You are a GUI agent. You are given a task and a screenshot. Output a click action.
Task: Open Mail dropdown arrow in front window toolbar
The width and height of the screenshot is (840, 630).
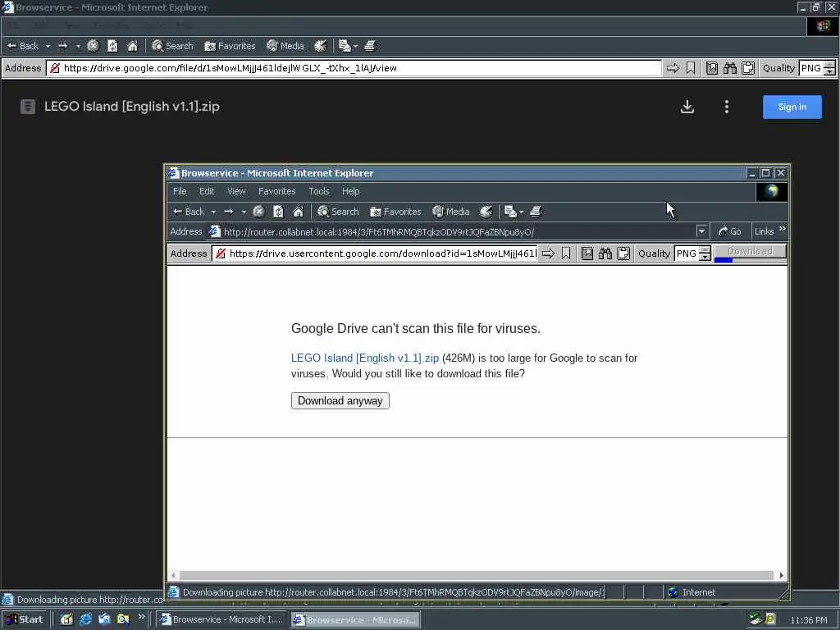click(521, 212)
